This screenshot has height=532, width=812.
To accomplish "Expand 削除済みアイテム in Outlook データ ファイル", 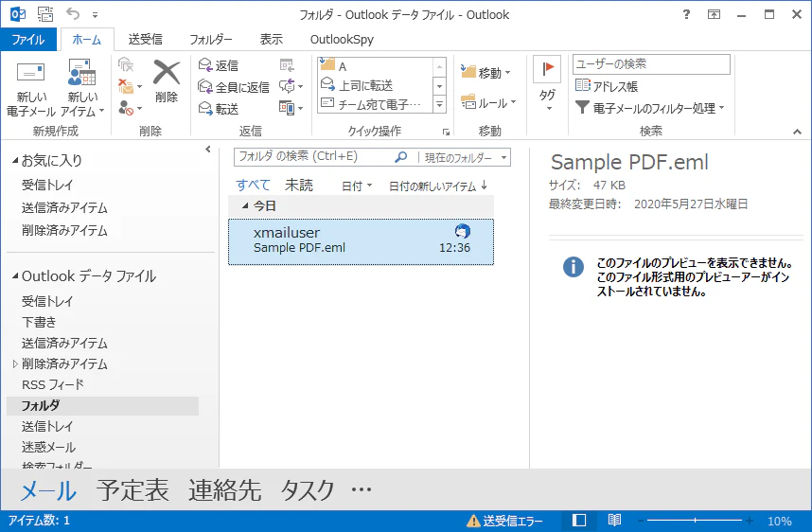I will point(15,364).
